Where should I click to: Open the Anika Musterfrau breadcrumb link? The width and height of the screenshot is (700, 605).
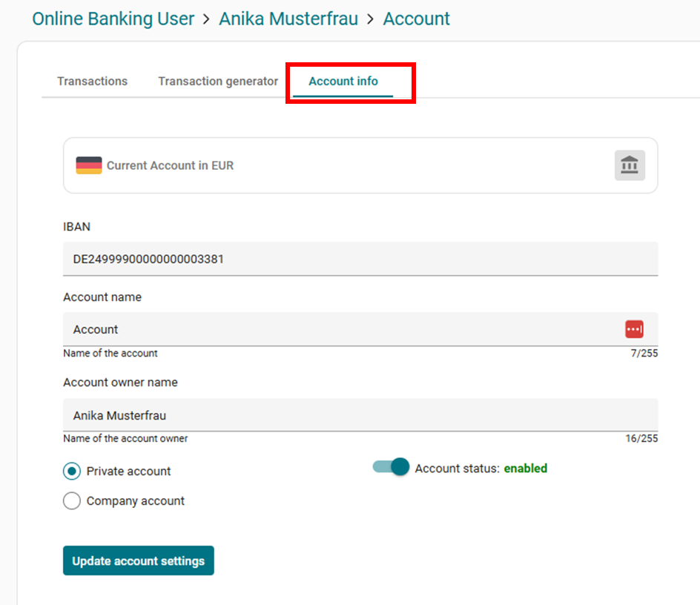click(288, 19)
